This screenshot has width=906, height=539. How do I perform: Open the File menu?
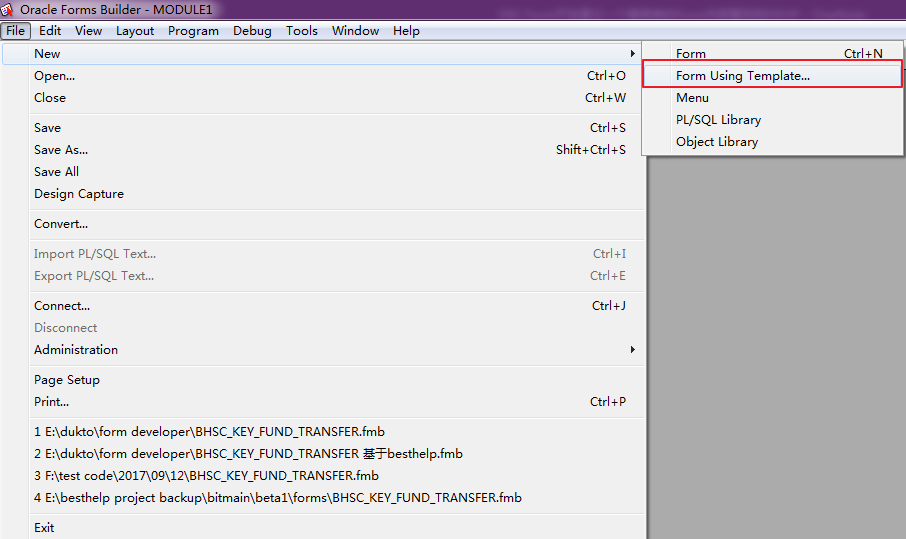[x=16, y=31]
